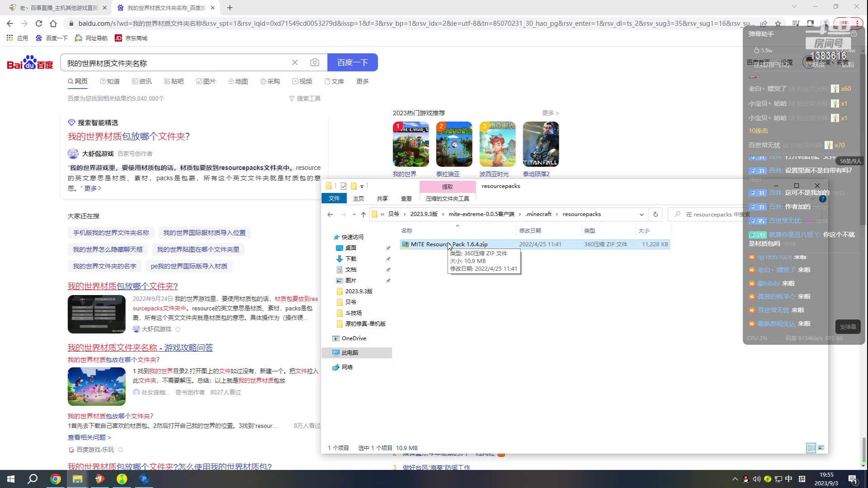The height and width of the screenshot is (488, 868).
Task: Show hidden system tray icons
Action: click(x=735, y=479)
